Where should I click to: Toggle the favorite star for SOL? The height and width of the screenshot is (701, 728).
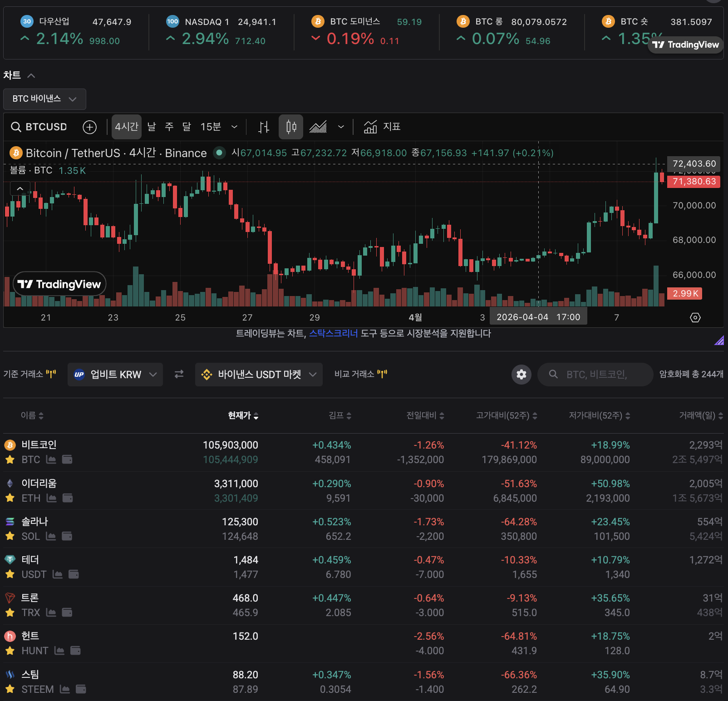point(10,536)
